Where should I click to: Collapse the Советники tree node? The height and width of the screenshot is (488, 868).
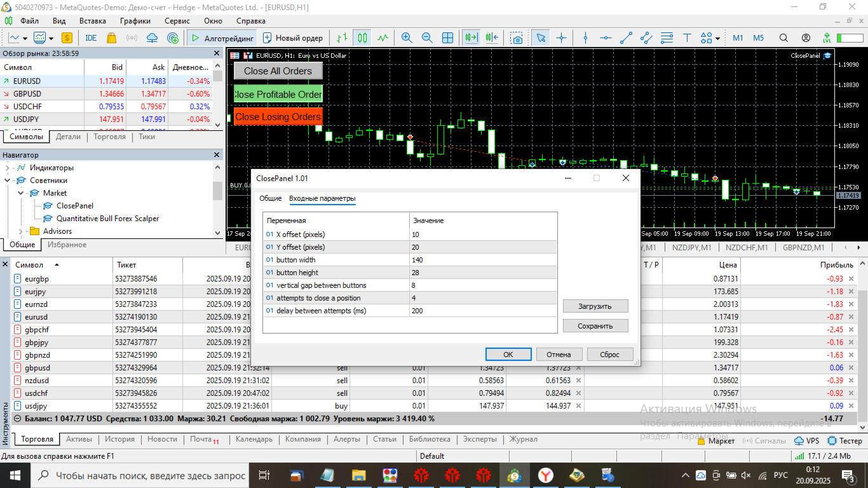coord(8,180)
